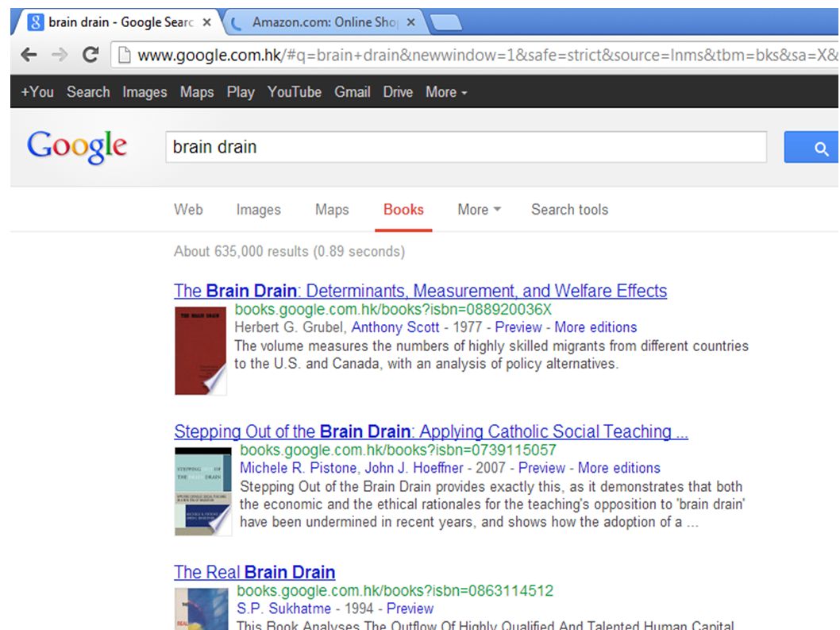
Task: Open Drive in the black Google bar
Action: [398, 92]
